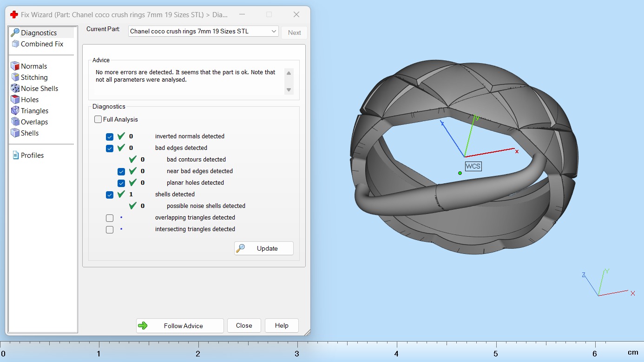Open the Profiles page
The image size is (644, 362).
point(32,155)
